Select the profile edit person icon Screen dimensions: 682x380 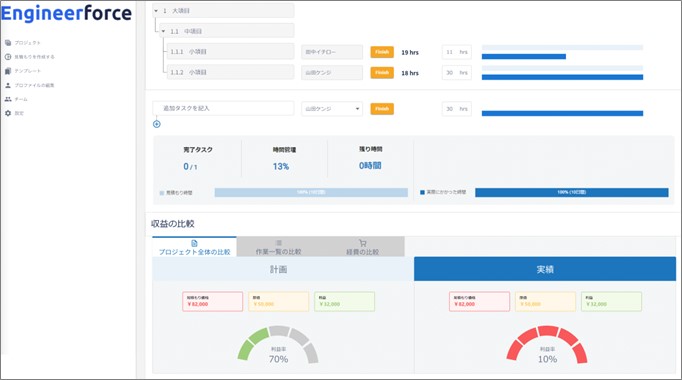coord(8,85)
